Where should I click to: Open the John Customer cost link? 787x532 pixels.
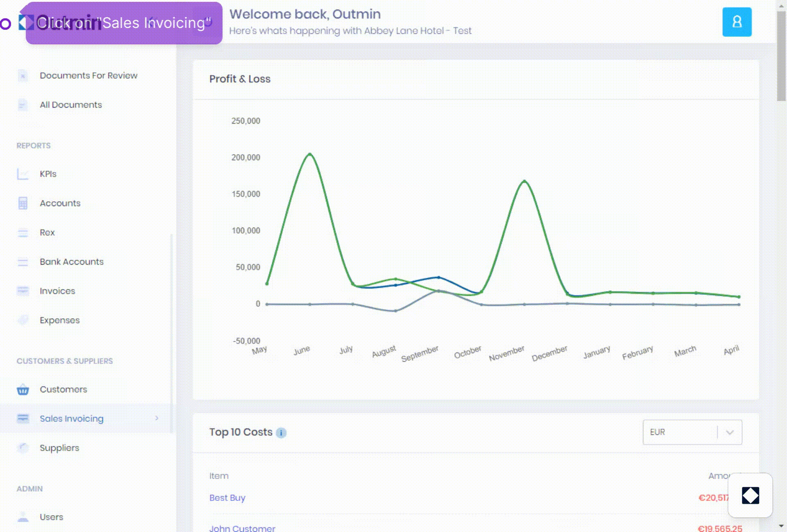click(242, 528)
